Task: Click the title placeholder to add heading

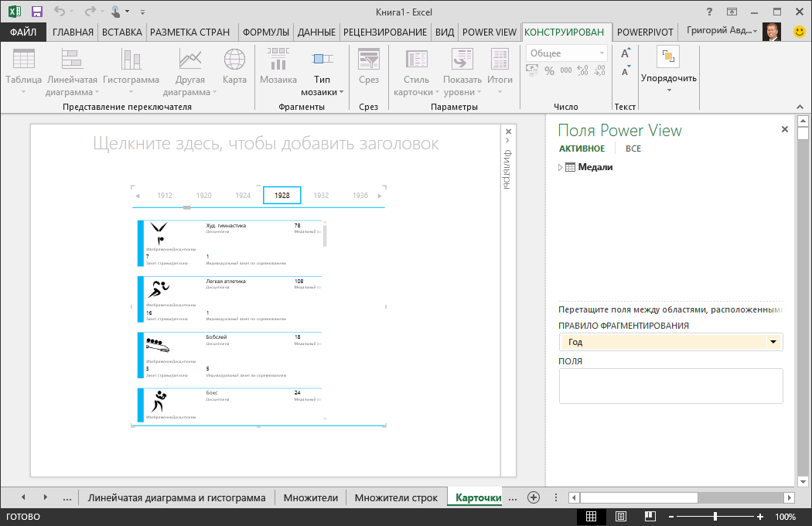Action: pos(266,144)
